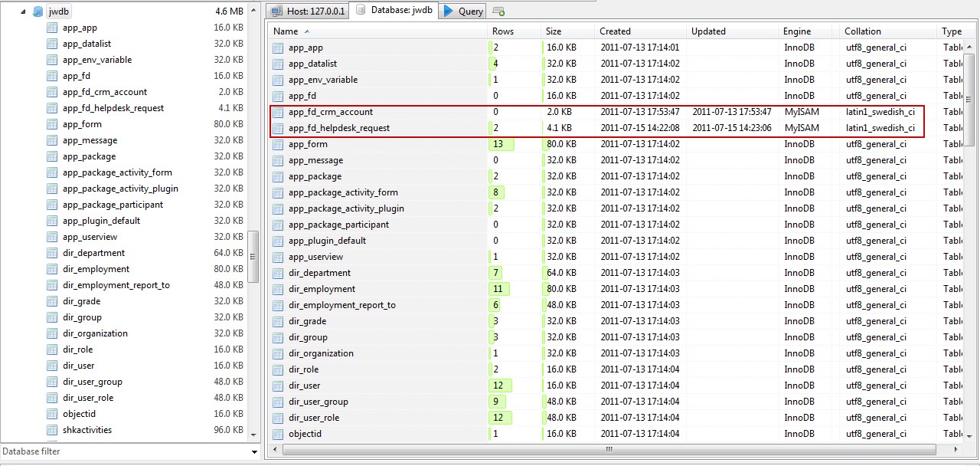Click table icon of app_fd in tree
Image resolution: width=980 pixels, height=466 pixels.
(52, 76)
